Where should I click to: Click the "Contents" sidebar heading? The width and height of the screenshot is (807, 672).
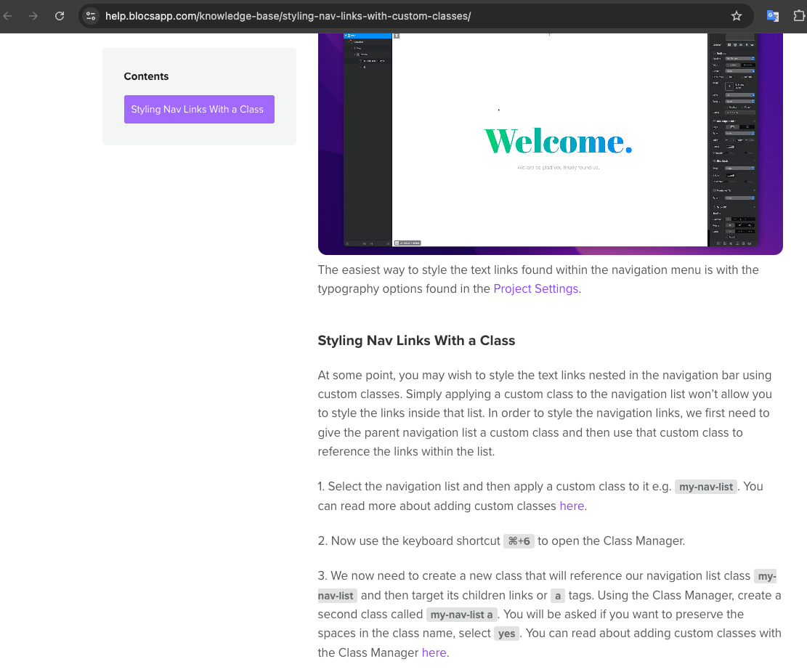(x=146, y=76)
